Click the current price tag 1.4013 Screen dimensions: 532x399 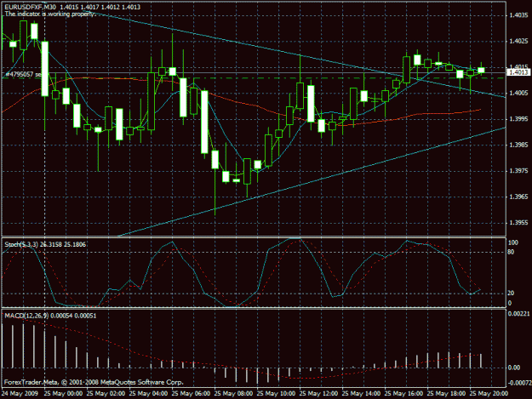coord(518,72)
